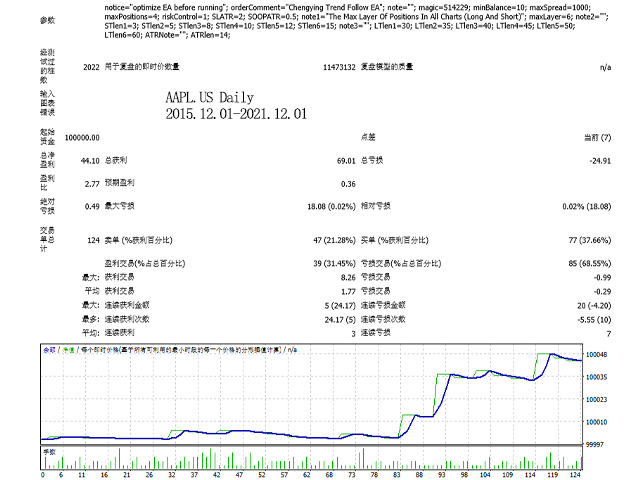Click the relative drawdown value 0.02% (18.08)
Image resolution: width=640 pixels, height=480 pixels.
pyautogui.click(x=587, y=207)
